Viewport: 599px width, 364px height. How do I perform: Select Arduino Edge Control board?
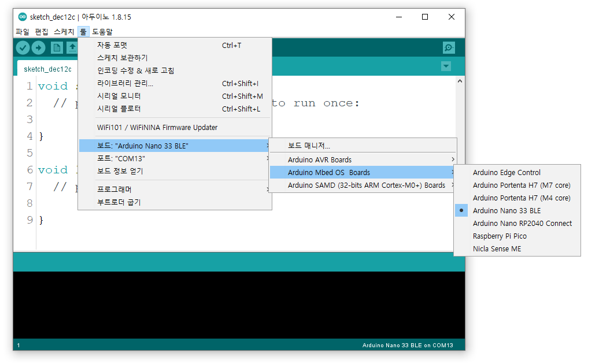[517, 172]
